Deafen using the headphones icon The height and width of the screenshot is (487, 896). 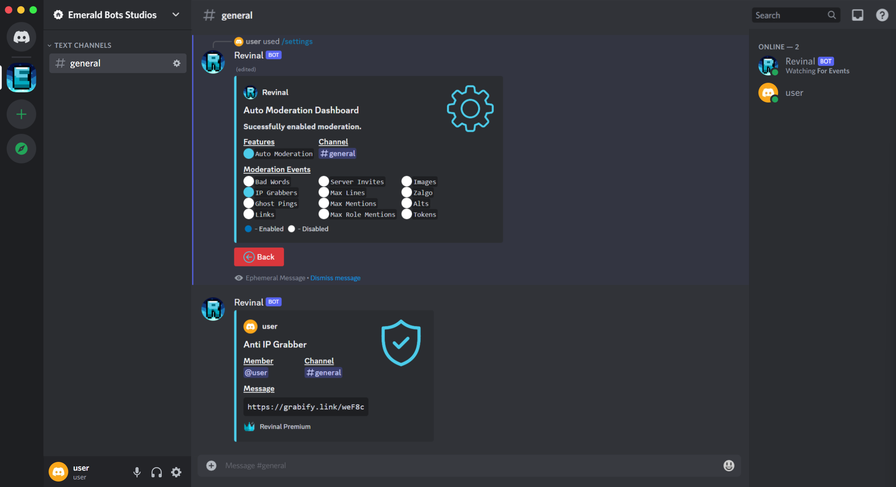156,472
